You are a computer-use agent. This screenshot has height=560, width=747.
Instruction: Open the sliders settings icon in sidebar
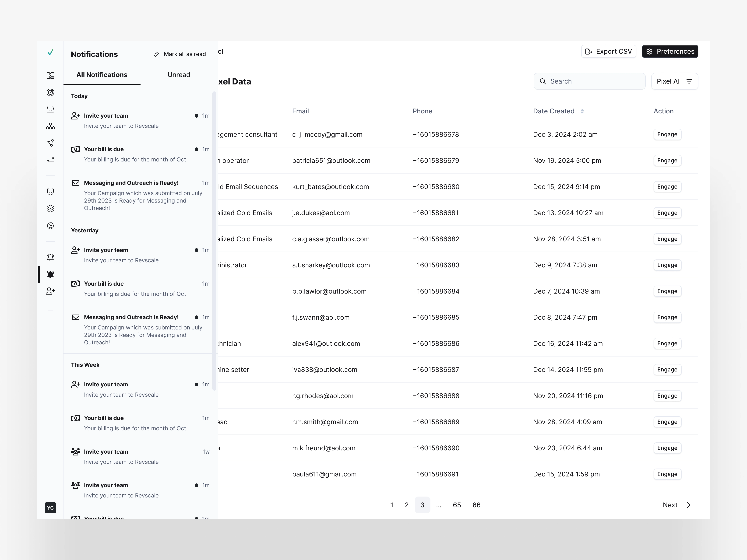(50, 160)
